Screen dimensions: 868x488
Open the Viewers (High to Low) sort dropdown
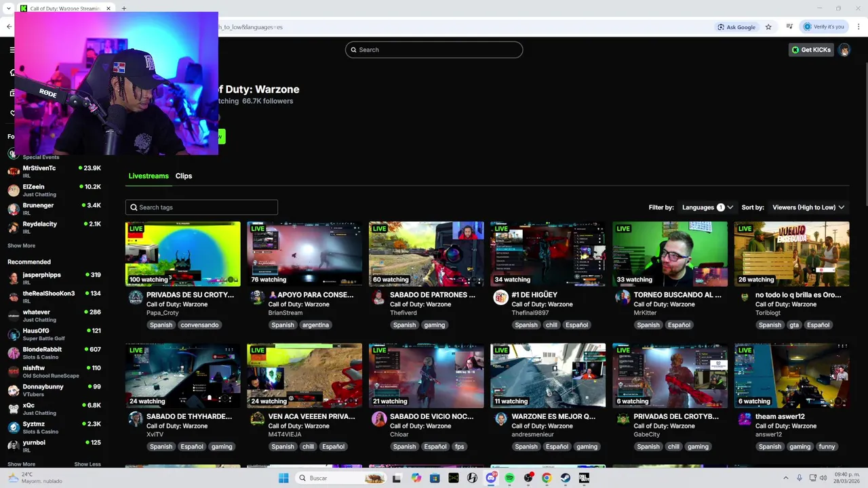click(808, 207)
